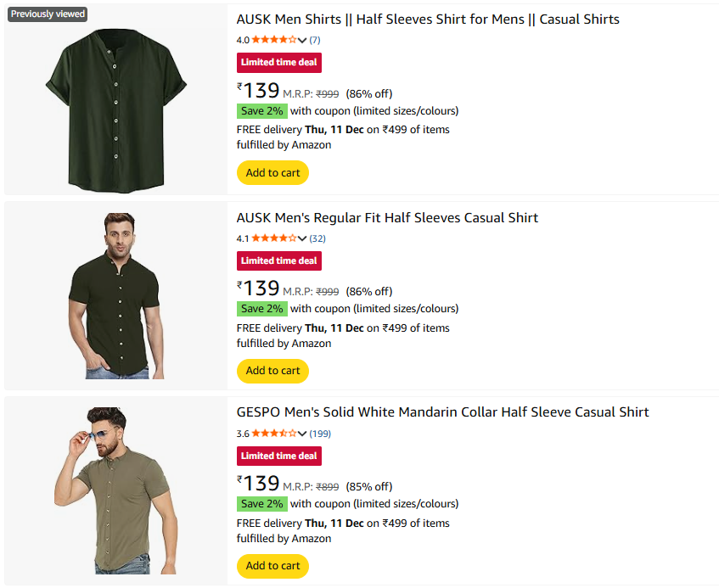Add GESPO Mandarin Collar shirt to cart
The width and height of the screenshot is (719, 588).
272,566
